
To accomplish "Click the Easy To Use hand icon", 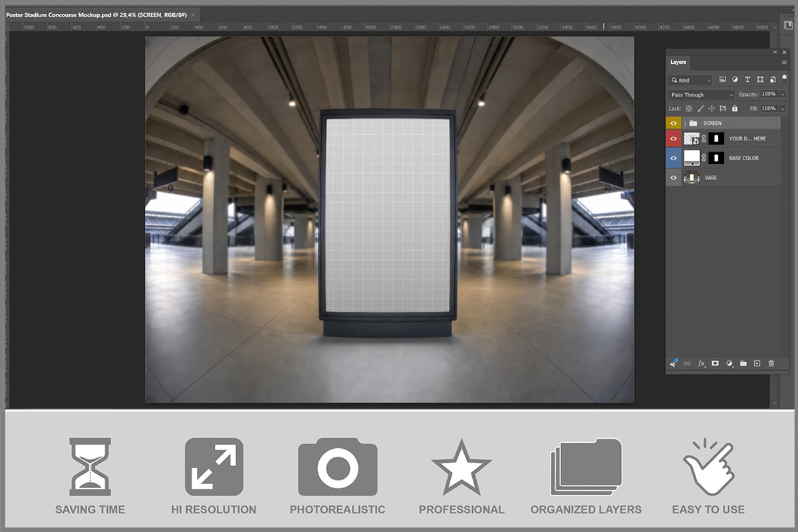I will click(x=708, y=466).
